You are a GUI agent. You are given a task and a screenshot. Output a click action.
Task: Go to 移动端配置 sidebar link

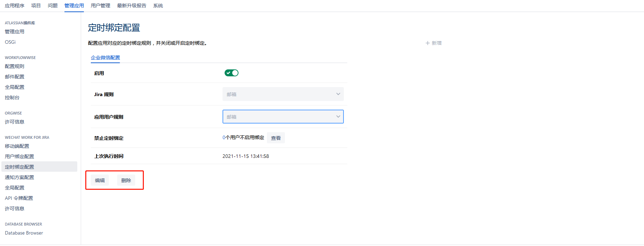[x=17, y=146]
